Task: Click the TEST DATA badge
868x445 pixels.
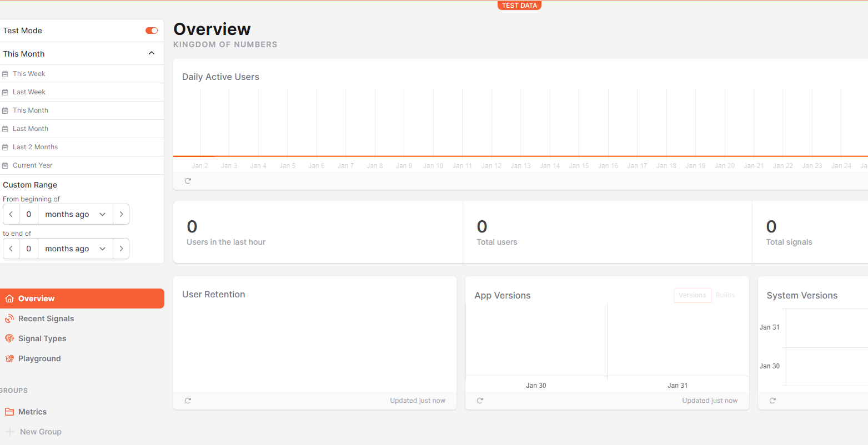Action: pyautogui.click(x=519, y=6)
